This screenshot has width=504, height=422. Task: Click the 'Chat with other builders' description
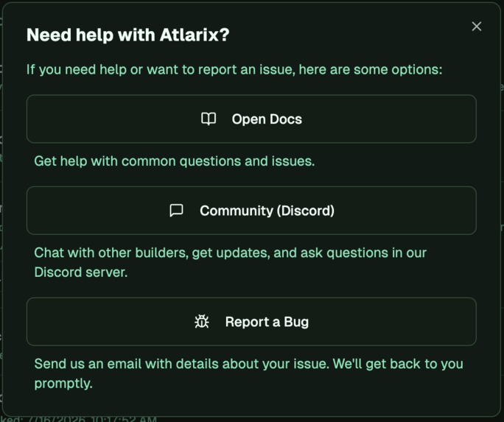tap(230, 262)
